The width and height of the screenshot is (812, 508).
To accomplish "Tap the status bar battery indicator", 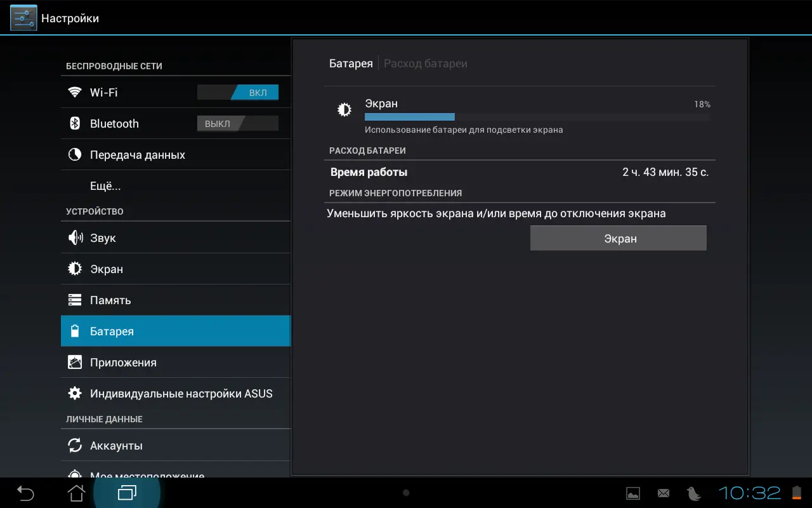I will pos(797,493).
